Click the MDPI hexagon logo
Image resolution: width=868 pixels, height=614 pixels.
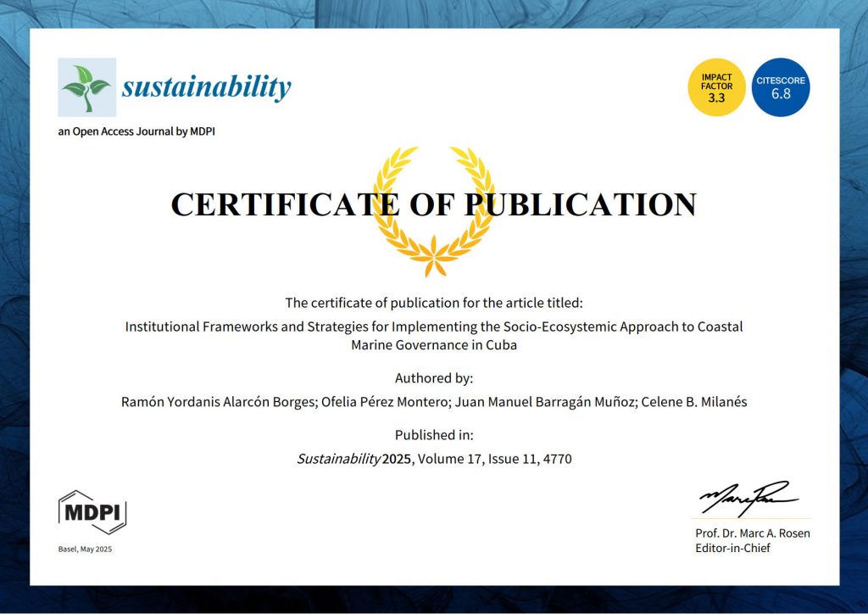click(x=92, y=512)
